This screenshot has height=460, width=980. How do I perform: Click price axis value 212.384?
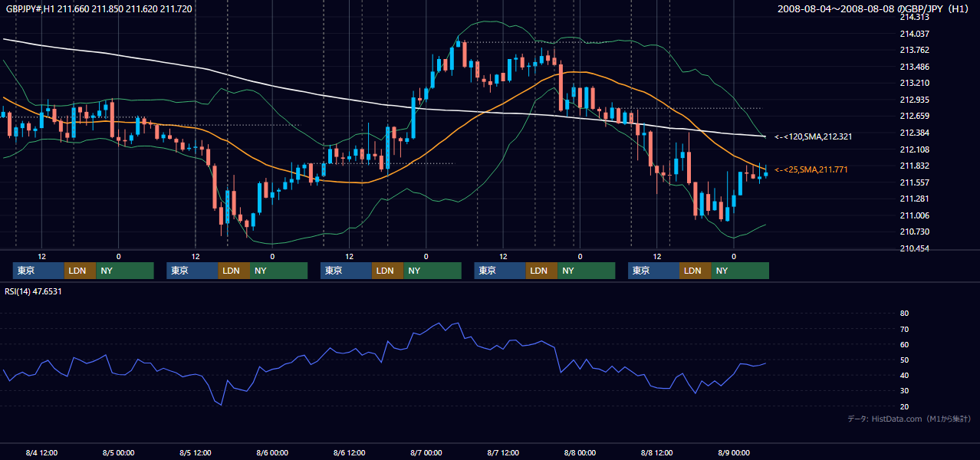(x=914, y=133)
